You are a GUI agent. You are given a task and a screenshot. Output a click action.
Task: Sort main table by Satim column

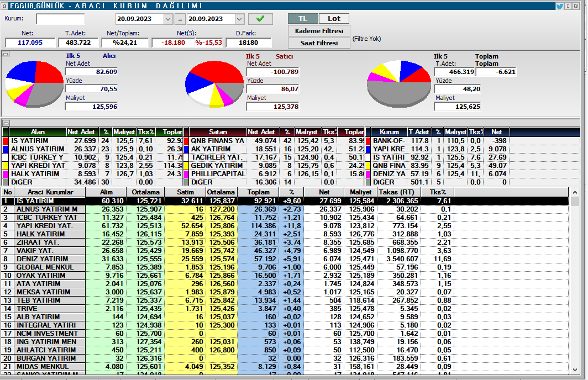click(185, 192)
